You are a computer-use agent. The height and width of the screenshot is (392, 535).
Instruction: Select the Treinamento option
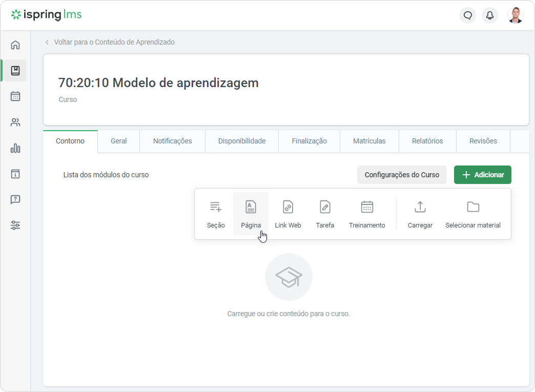(x=367, y=214)
